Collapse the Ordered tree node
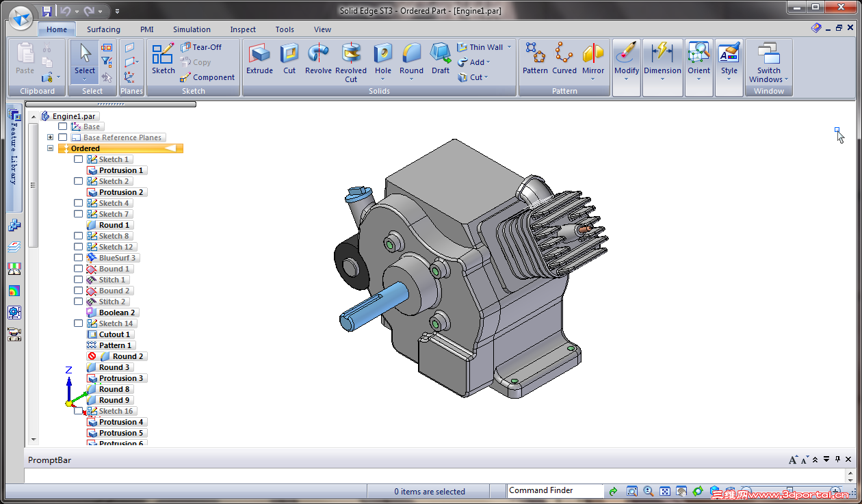Screen dimensions: 862x504 coord(51,148)
